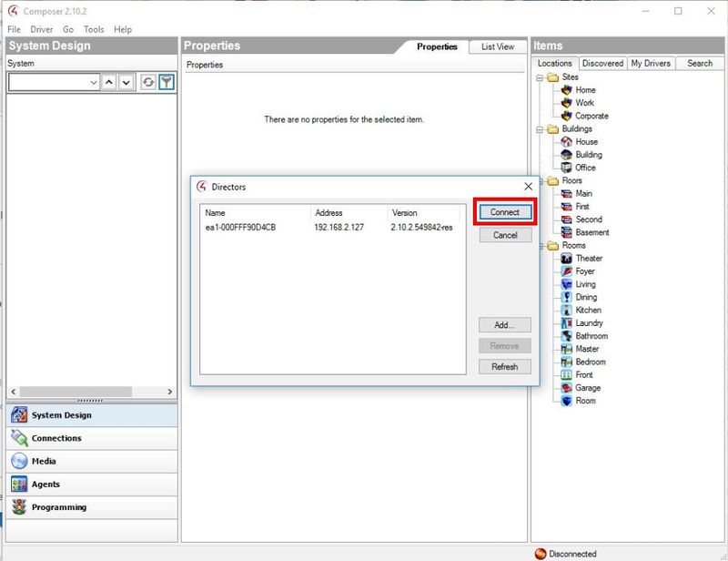Go to the System Design view
728x561 pixels.
click(92, 415)
